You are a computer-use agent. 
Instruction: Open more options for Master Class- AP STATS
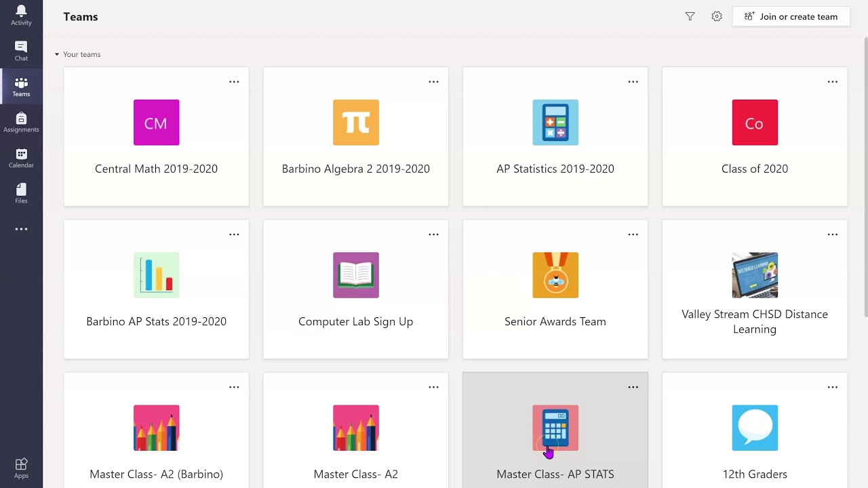point(633,387)
